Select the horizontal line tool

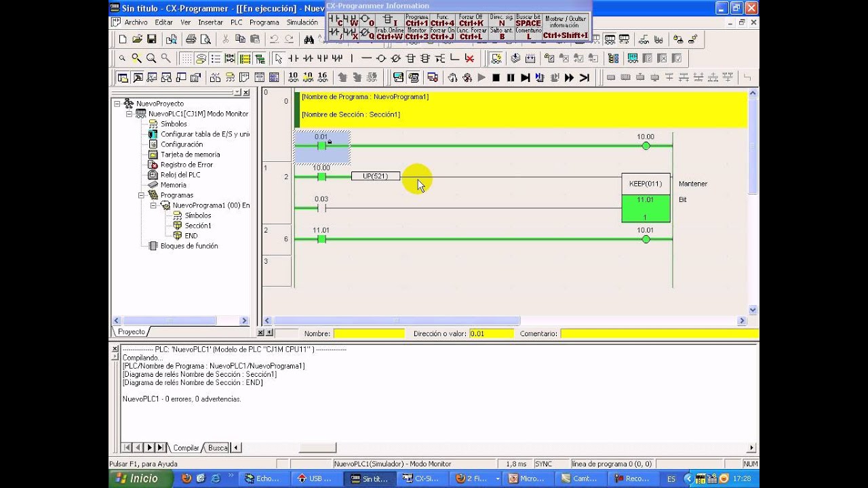tap(366, 58)
